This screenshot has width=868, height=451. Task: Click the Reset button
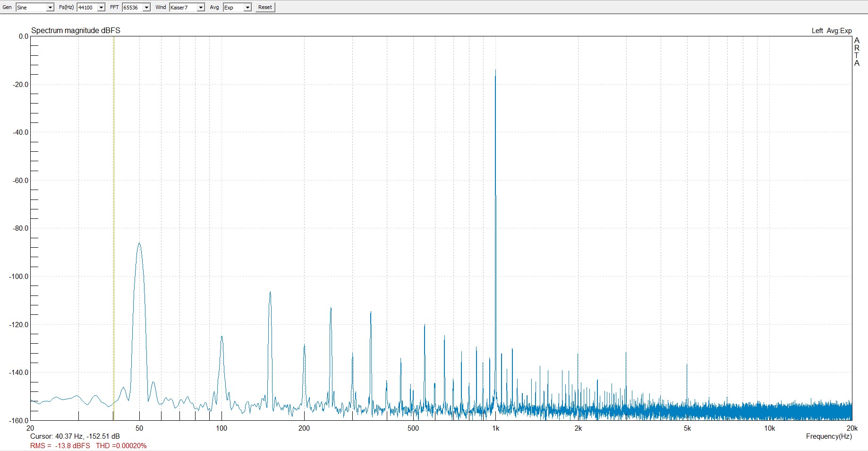[x=265, y=8]
